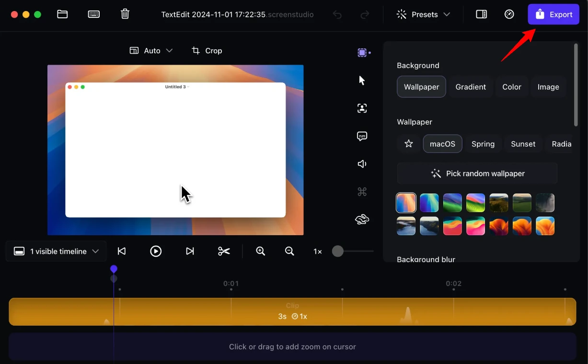Skip to the next clip
The image size is (588, 364).
tap(190, 251)
